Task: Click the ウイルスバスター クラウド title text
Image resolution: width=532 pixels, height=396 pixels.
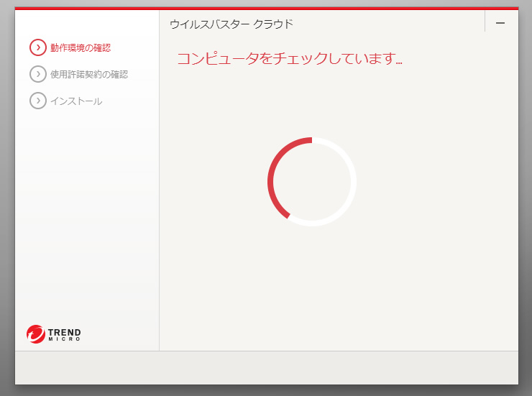Action: [231, 24]
